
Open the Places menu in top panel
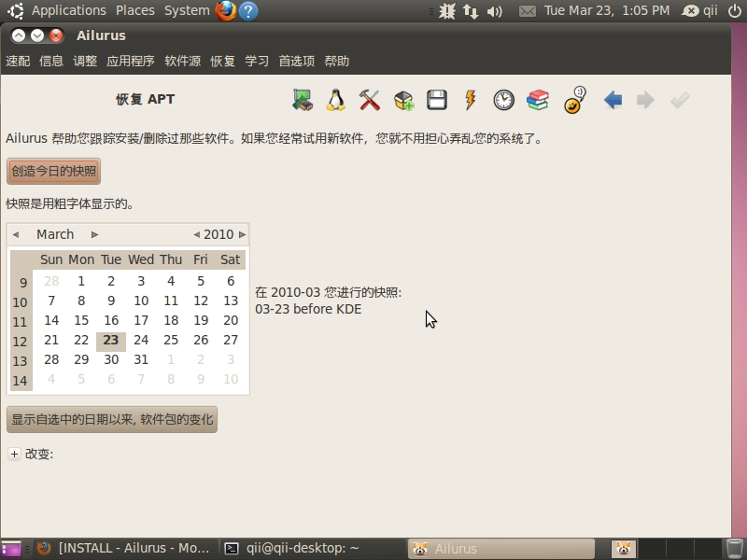coord(135,10)
